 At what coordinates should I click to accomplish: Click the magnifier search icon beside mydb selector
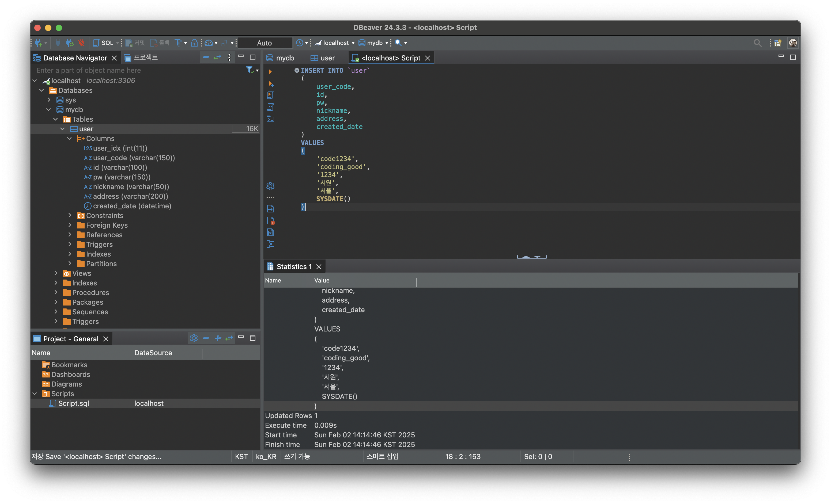(x=398, y=43)
